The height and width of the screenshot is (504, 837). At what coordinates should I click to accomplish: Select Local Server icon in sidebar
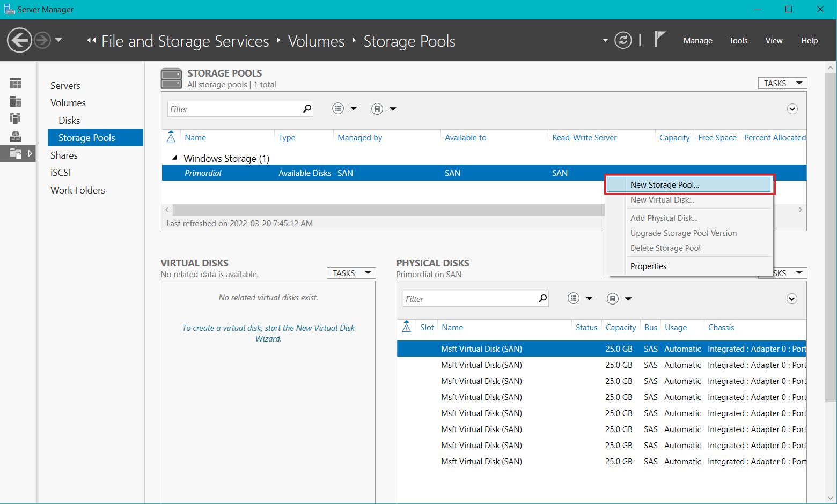[x=16, y=101]
